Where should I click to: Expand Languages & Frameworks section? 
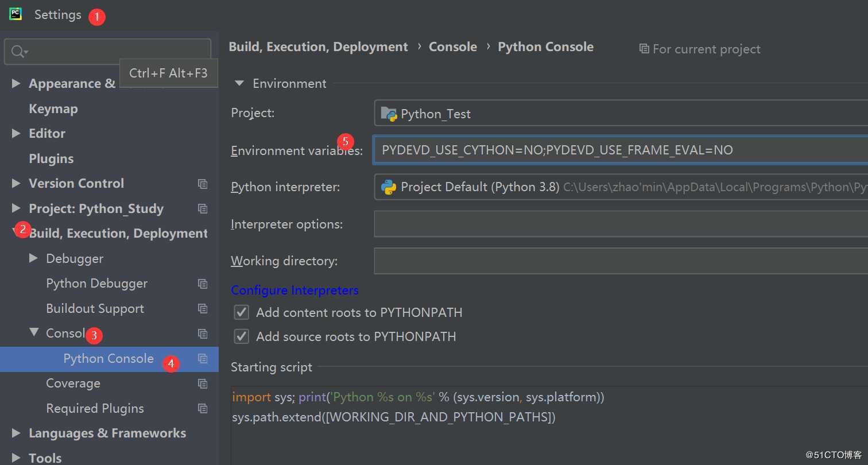coord(16,433)
